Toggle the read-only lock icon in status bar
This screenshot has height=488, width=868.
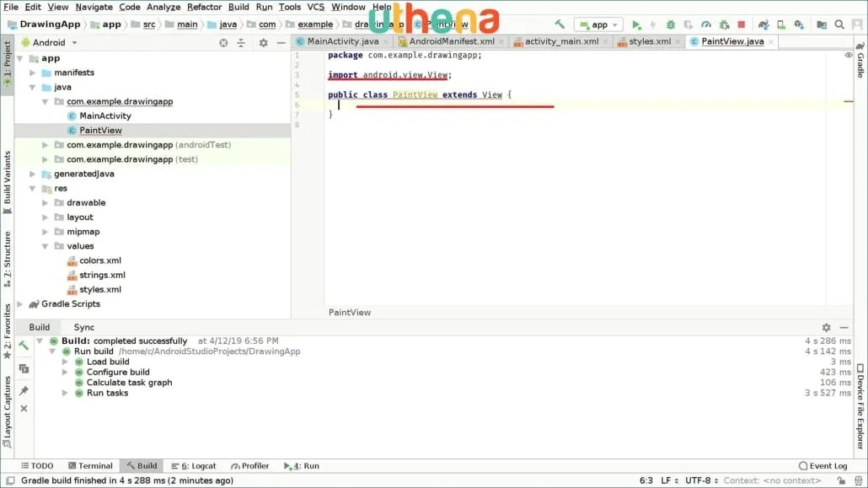tap(841, 480)
